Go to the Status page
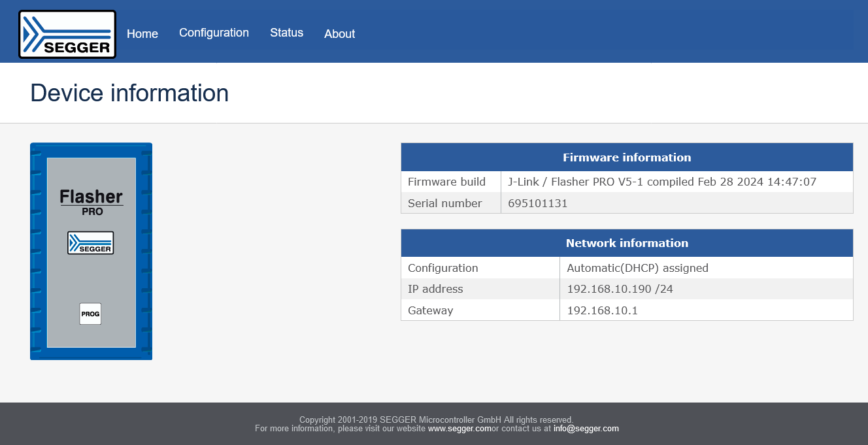Viewport: 868px width, 445px height. (286, 33)
